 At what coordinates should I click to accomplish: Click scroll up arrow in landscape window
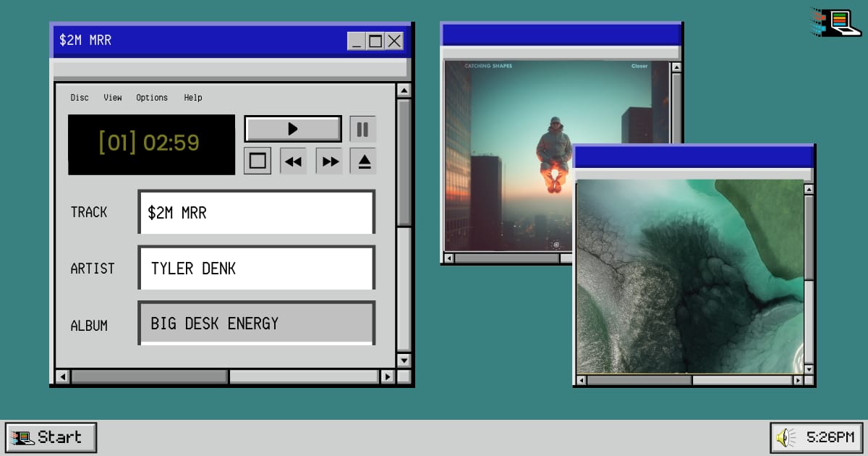pos(809,189)
